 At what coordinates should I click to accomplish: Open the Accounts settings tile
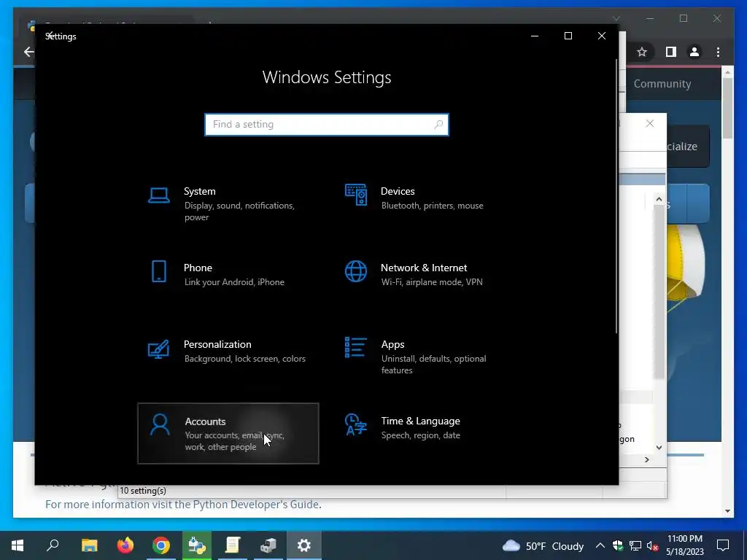click(228, 433)
